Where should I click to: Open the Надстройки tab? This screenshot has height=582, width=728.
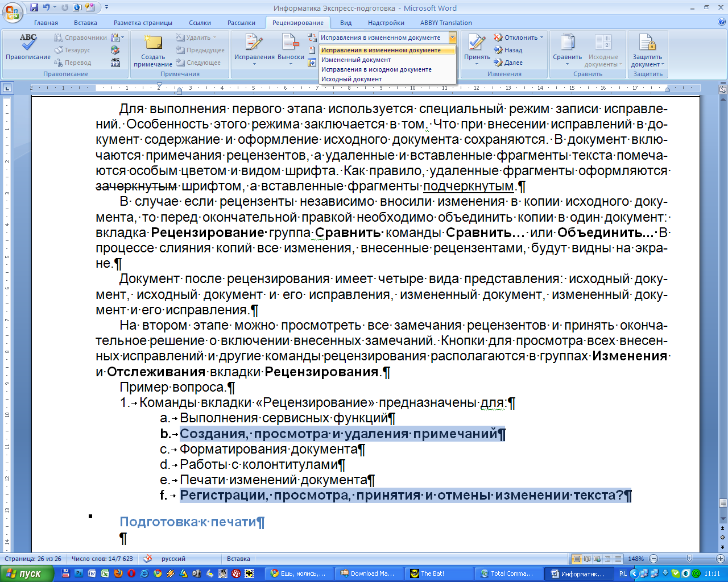386,23
